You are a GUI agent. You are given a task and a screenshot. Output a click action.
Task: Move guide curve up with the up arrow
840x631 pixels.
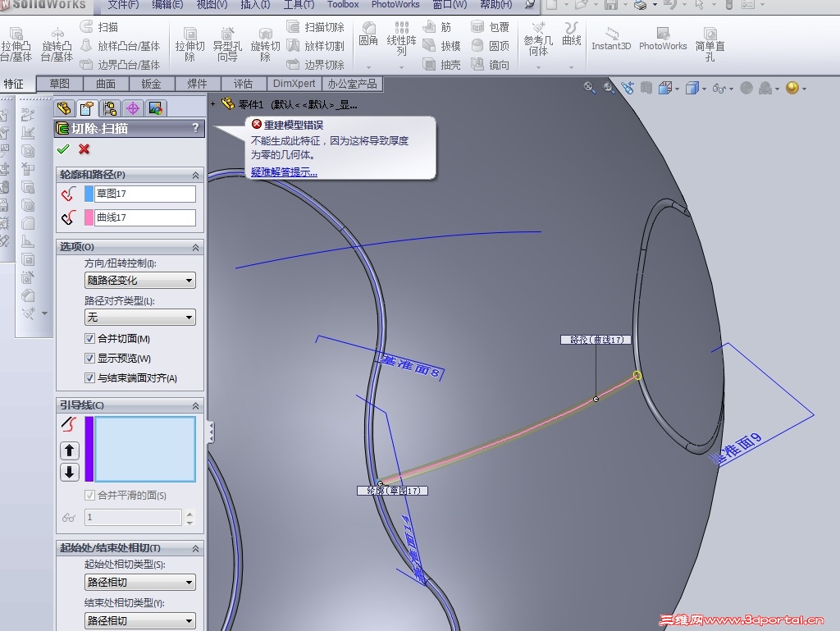coord(70,450)
